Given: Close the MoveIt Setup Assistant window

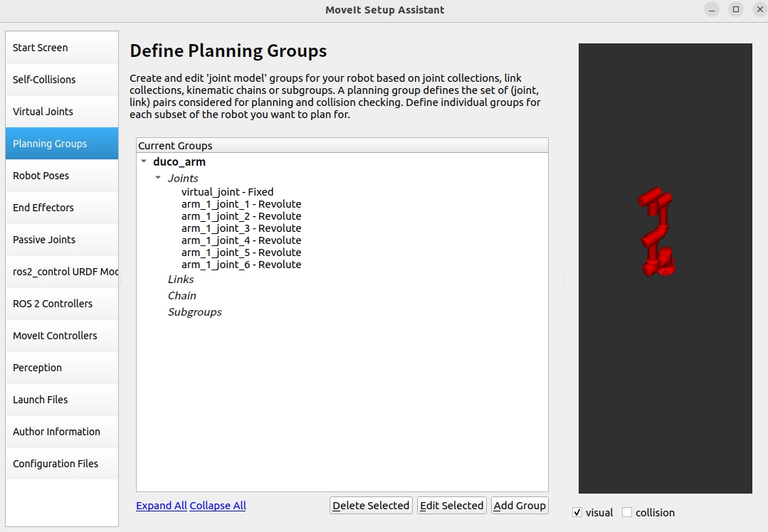Looking at the screenshot, I should point(759,9).
